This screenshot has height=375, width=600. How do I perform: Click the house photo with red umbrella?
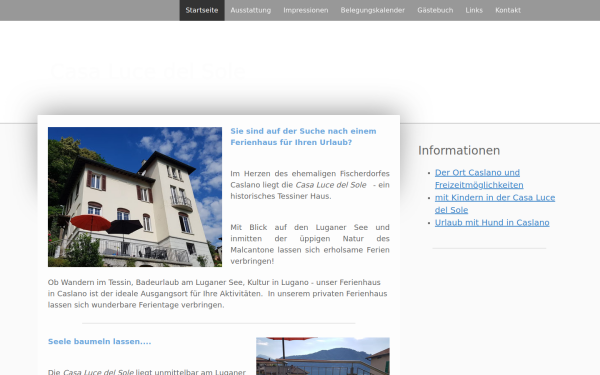click(135, 197)
